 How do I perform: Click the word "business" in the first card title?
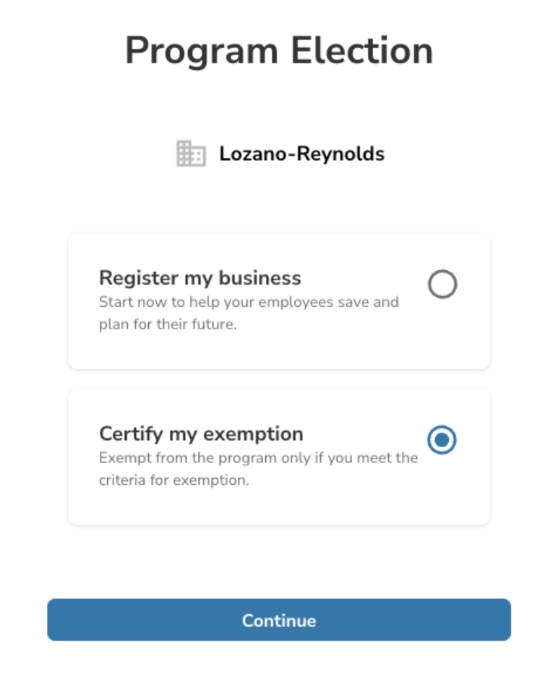click(259, 278)
